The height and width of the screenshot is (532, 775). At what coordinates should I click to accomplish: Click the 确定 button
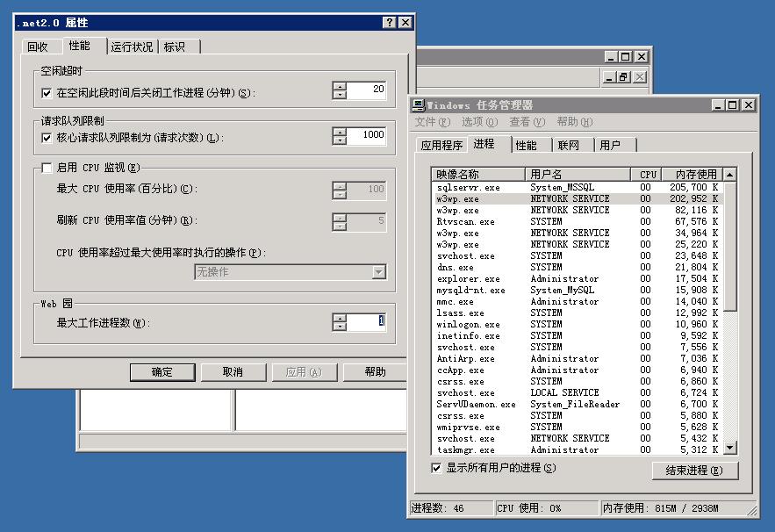coord(162,372)
